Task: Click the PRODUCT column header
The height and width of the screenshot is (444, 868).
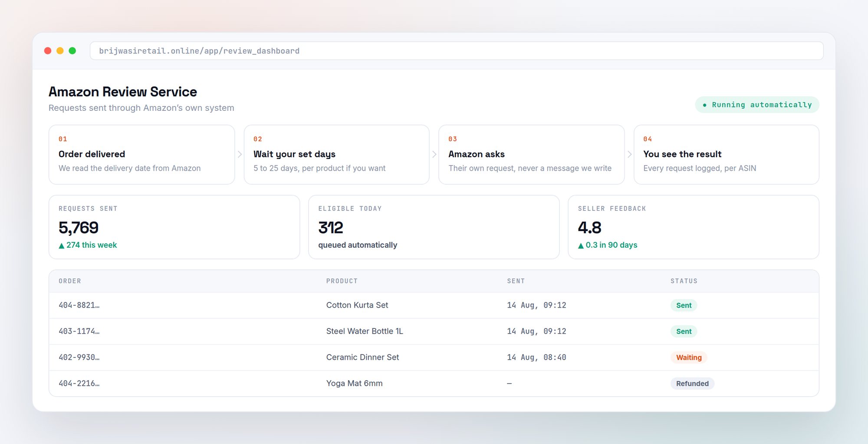Action: [x=342, y=281]
